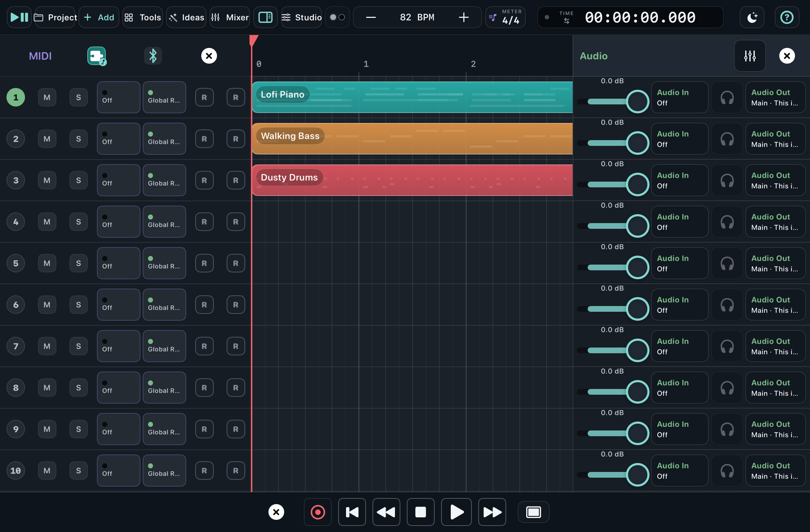Screen dimensions: 810x532
Task: Click the headphones monitor icon on track 1
Action: (727, 97)
